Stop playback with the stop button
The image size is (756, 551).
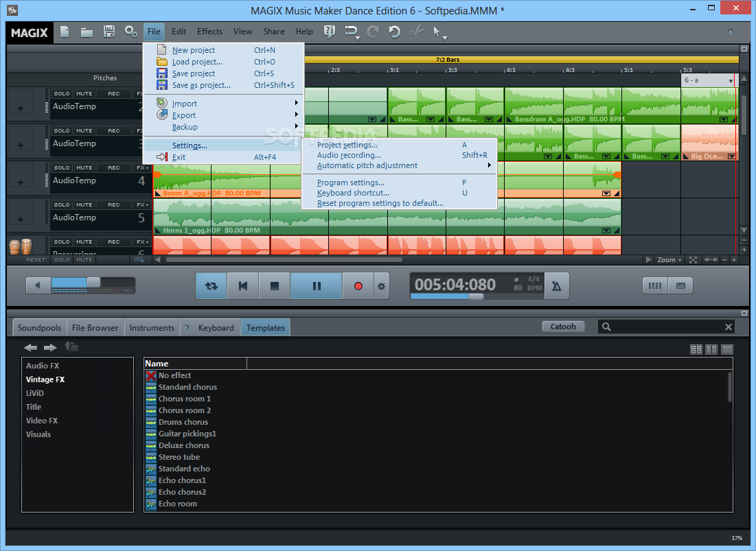coord(275,286)
